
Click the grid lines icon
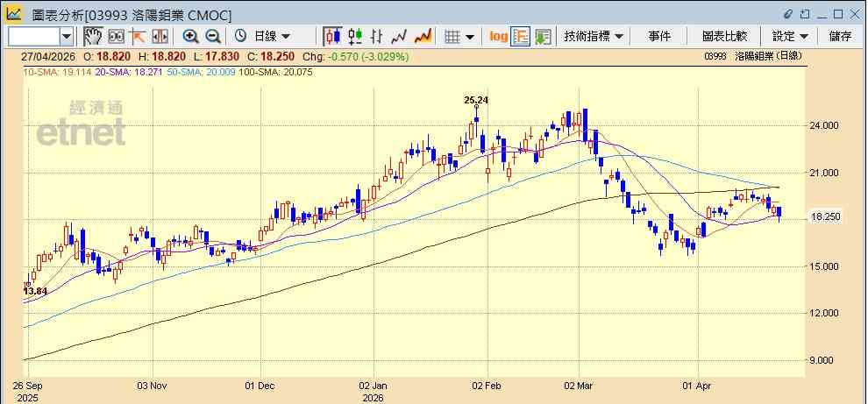[x=452, y=37]
